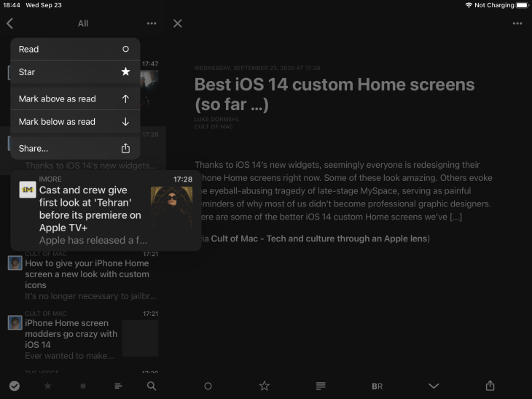The height and width of the screenshot is (399, 532).
Task: Open the BR Bionic Reading option
Action: [x=377, y=386]
